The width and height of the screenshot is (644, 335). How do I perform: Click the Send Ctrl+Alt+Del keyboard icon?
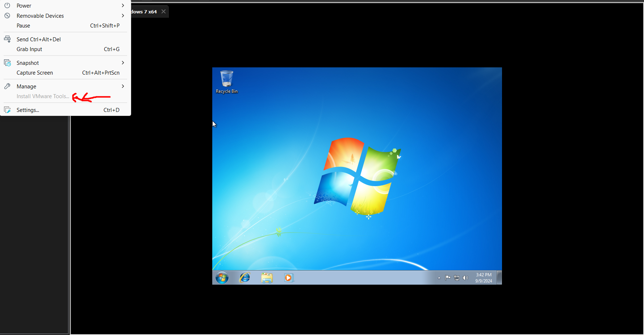pyautogui.click(x=7, y=39)
